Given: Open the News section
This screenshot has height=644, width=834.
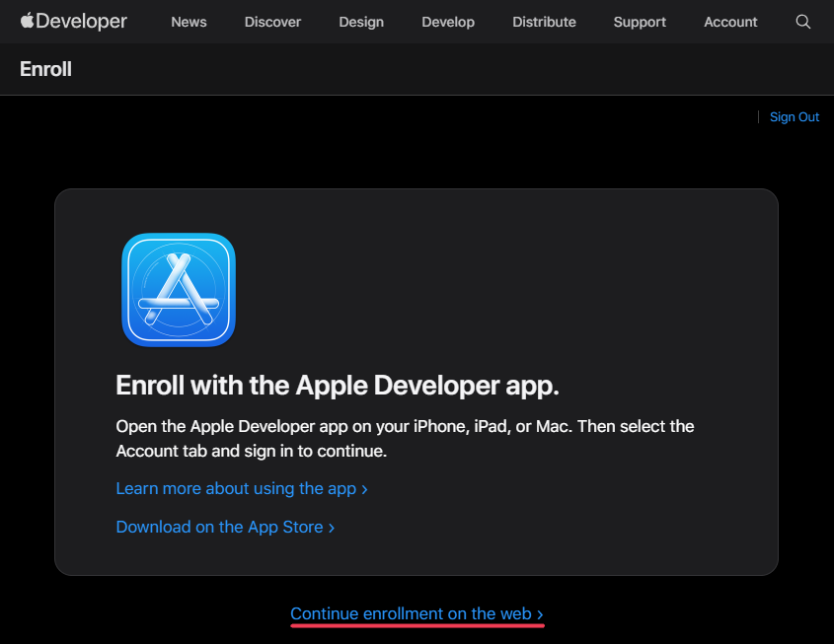Looking at the screenshot, I should [x=189, y=21].
